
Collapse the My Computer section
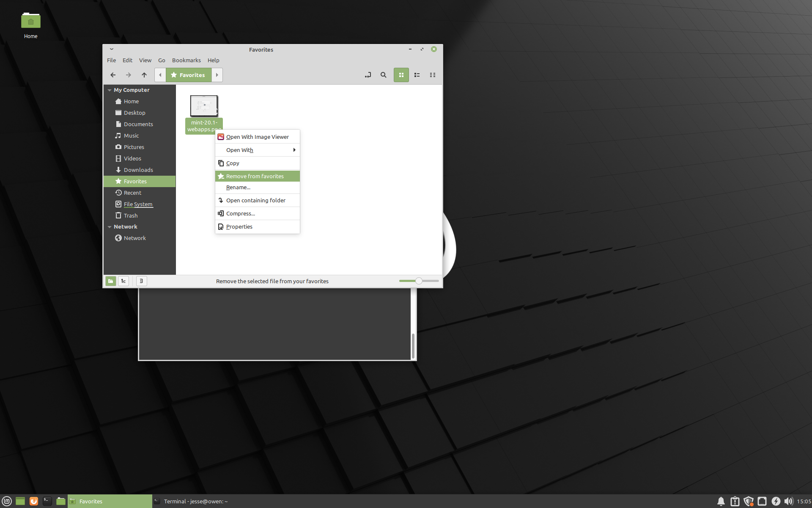(x=110, y=90)
